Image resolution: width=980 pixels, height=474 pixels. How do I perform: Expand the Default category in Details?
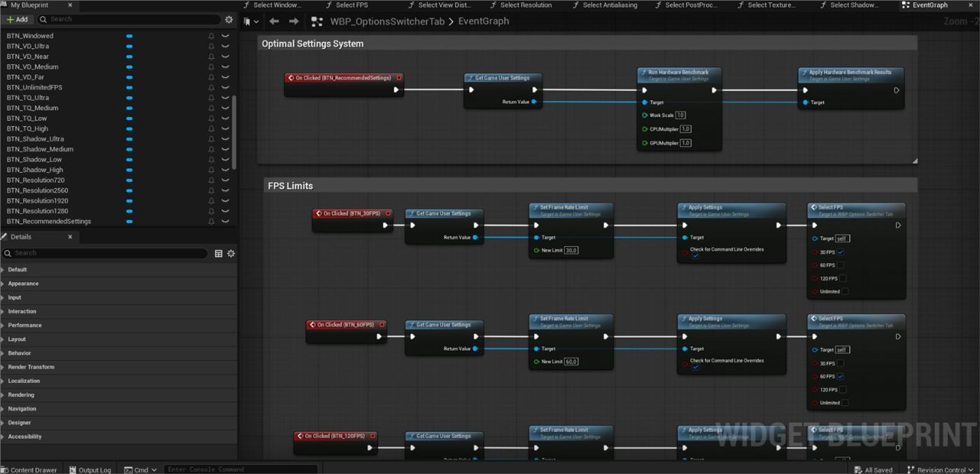tap(3, 270)
